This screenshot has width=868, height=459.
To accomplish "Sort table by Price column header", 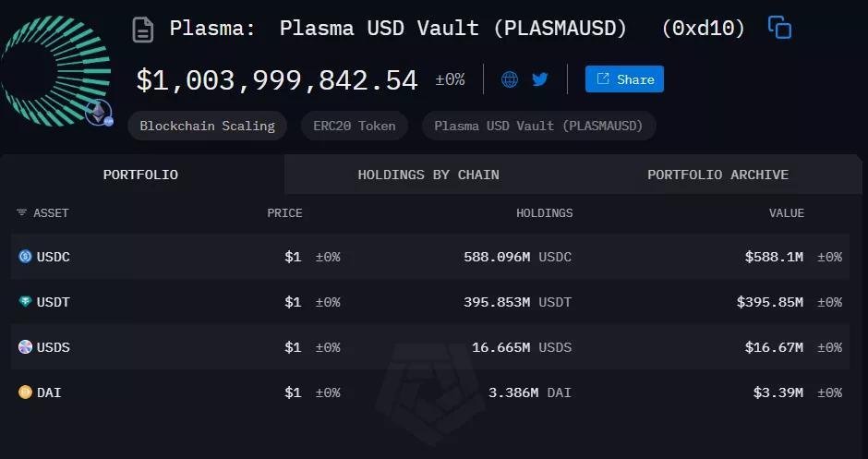I will point(284,213).
